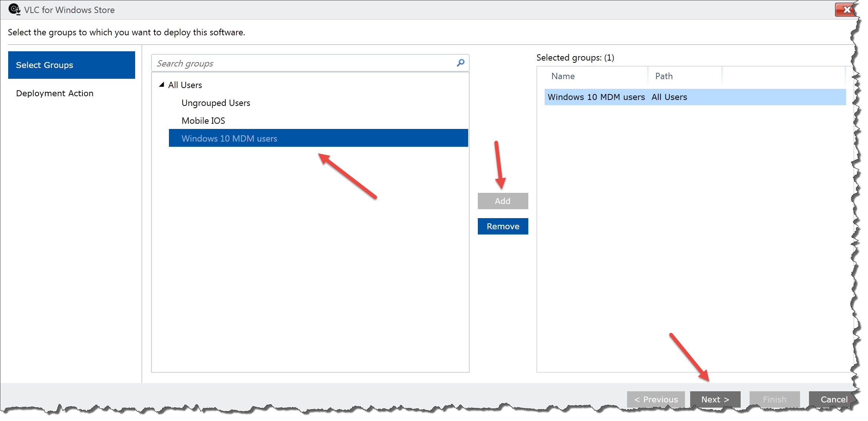Screen dimensions: 868x421
Task: Click the search magnifier icon
Action: click(x=460, y=63)
